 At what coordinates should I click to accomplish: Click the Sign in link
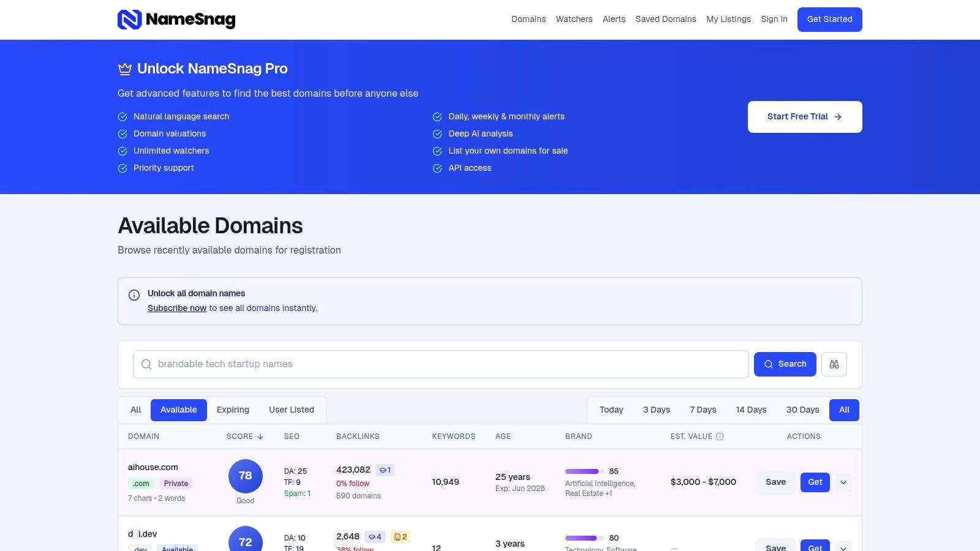pos(774,19)
